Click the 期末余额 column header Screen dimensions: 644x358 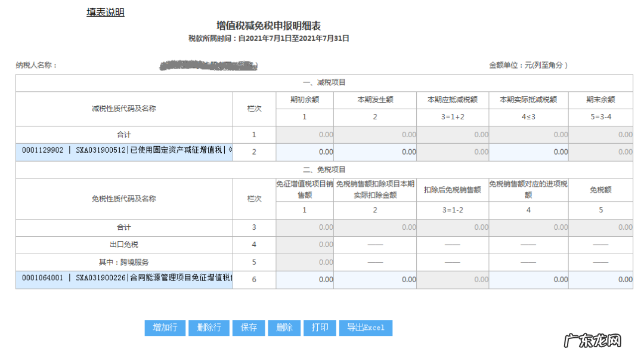tap(600, 100)
